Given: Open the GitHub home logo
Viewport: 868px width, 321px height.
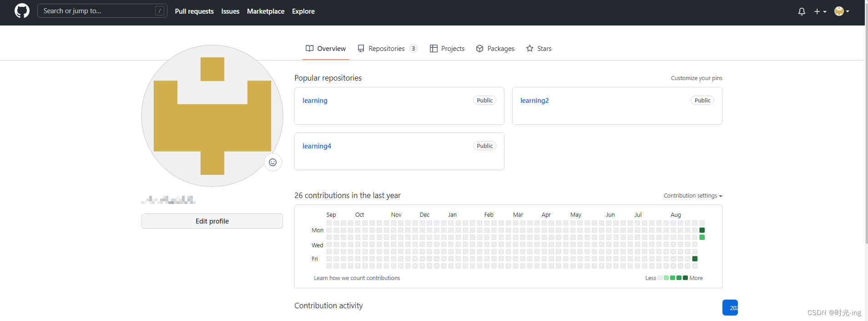Looking at the screenshot, I should coord(22,11).
